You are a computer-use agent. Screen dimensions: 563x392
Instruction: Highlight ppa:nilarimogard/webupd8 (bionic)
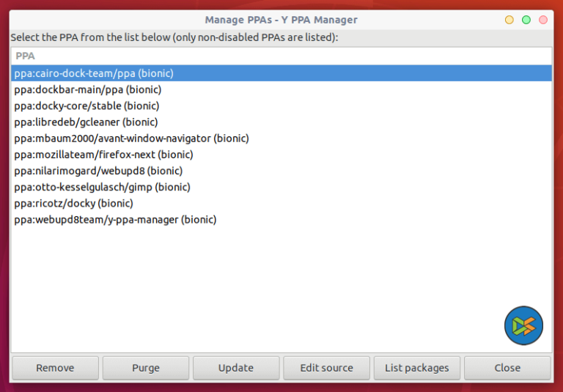pos(281,171)
